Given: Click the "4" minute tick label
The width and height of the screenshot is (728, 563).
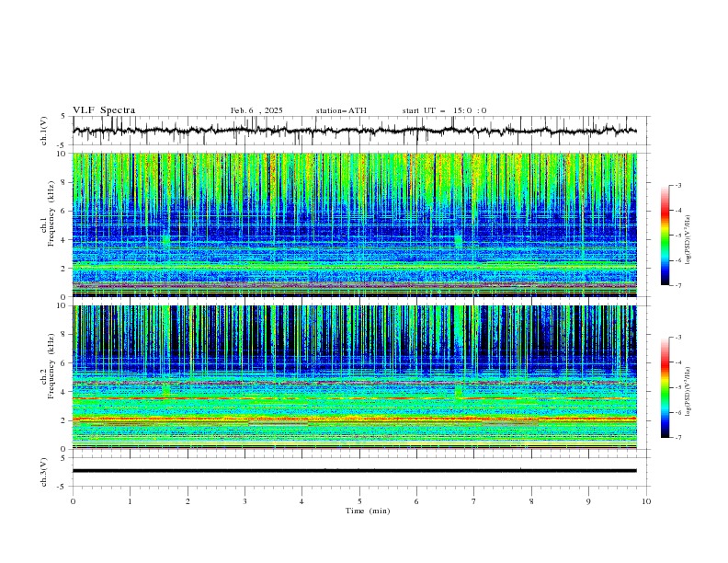Looking at the screenshot, I should click(x=301, y=501).
